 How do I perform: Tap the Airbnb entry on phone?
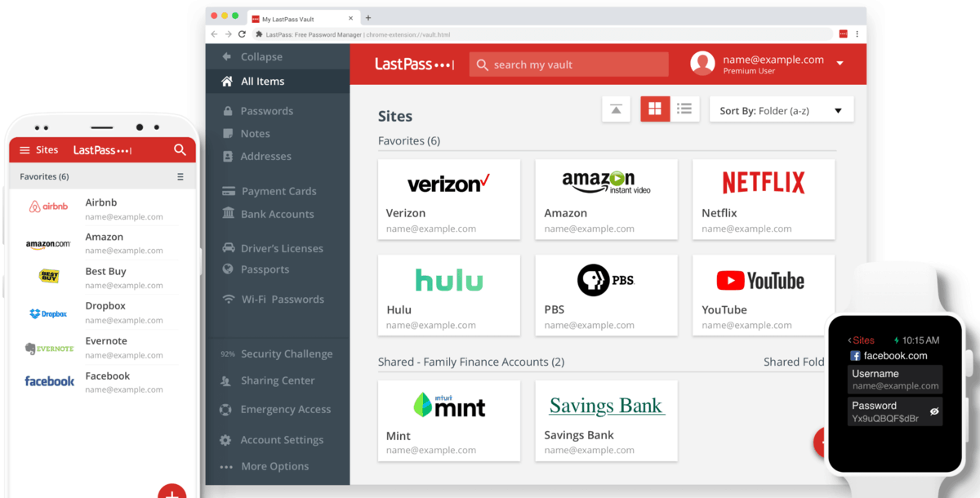click(x=102, y=207)
